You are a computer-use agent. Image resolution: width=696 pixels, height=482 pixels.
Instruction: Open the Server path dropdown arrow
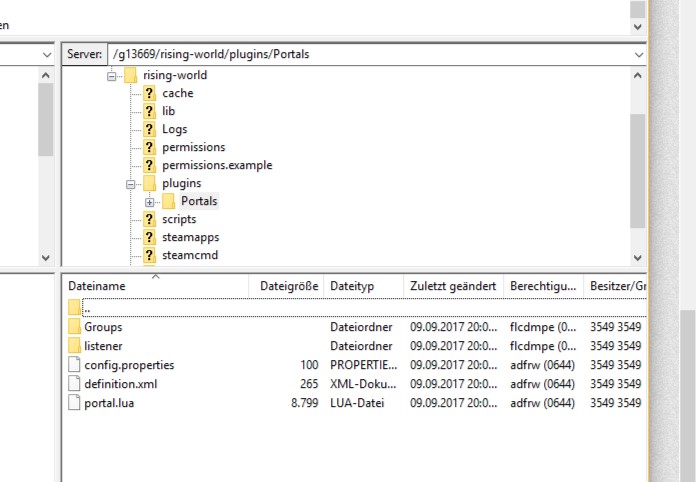638,54
